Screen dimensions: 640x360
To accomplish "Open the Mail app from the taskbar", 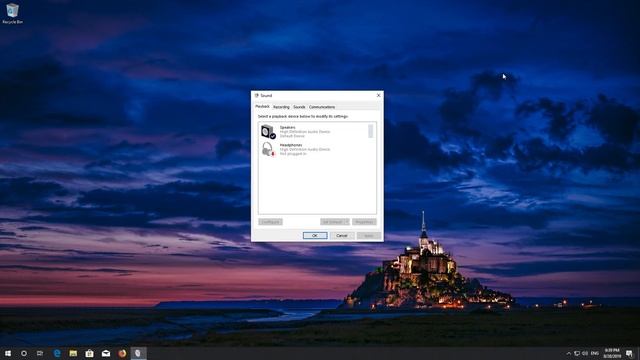I will pyautogui.click(x=106, y=353).
